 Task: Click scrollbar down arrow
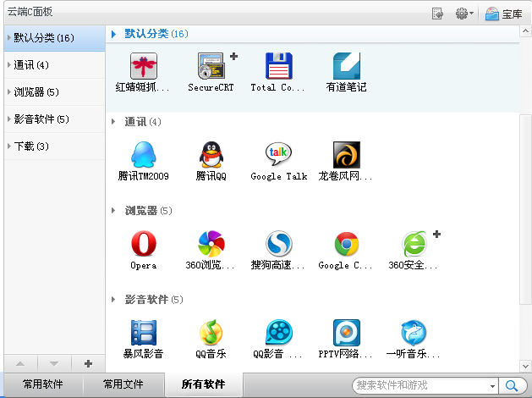tap(525, 367)
